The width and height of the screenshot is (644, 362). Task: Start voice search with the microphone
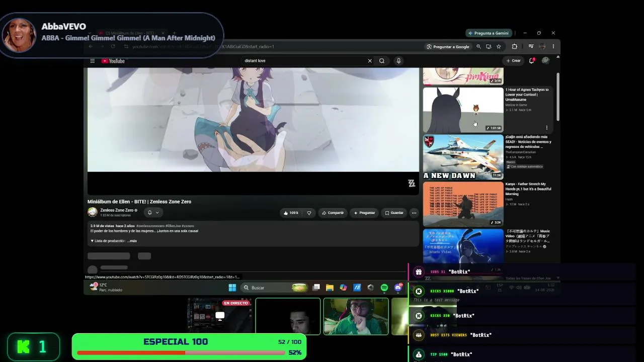398,61
